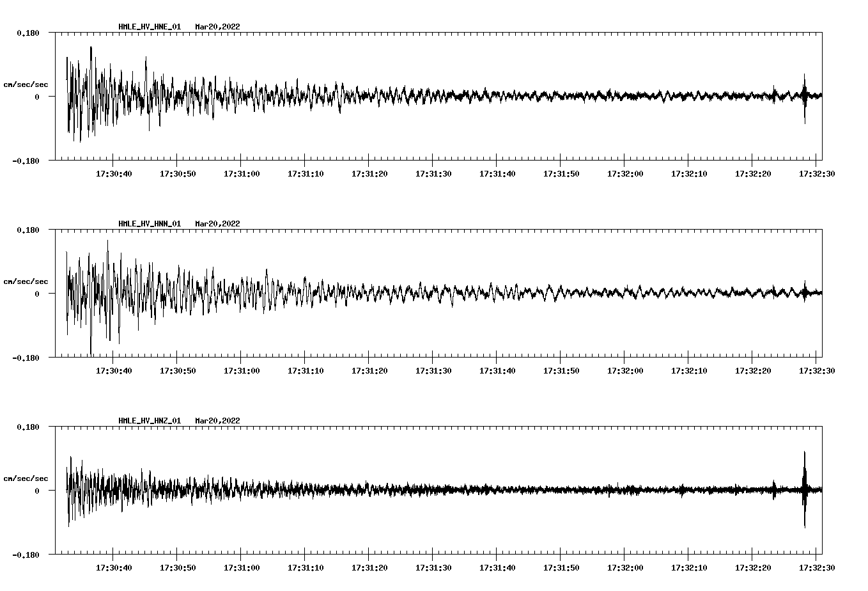Pick 17:32:20 time label under HNZ plot
Viewport: 868px width, 591px height.
pos(753,567)
